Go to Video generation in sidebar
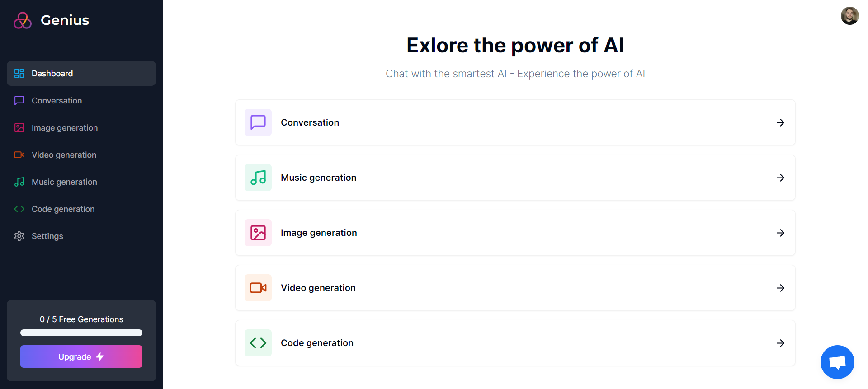Viewport: 868px width, 389px height. click(x=64, y=155)
